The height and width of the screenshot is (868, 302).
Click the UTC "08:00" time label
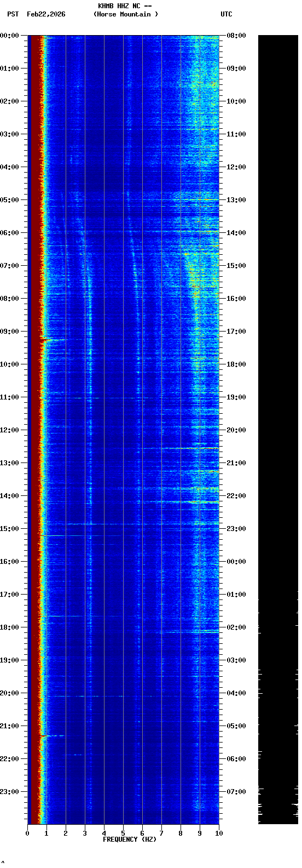[236, 36]
